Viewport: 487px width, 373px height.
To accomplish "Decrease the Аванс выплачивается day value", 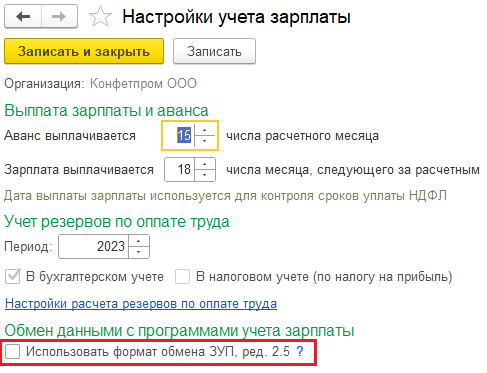I will coord(205,141).
